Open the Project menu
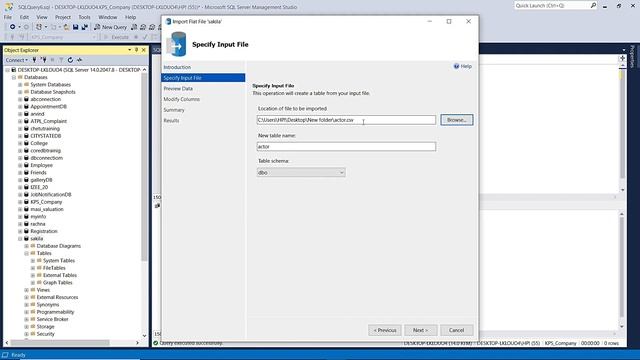The width and height of the screenshot is (640, 360). pyautogui.click(x=62, y=17)
